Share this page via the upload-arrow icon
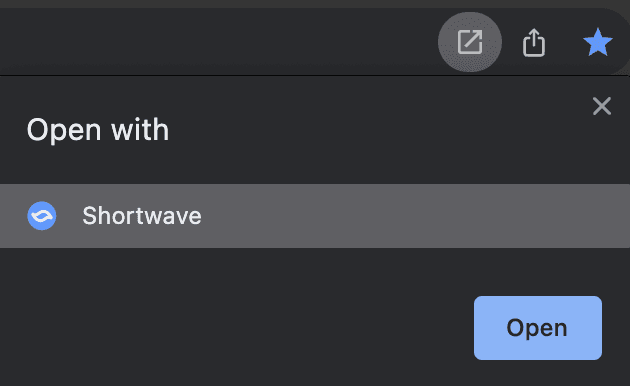630x386 pixels. click(x=534, y=42)
